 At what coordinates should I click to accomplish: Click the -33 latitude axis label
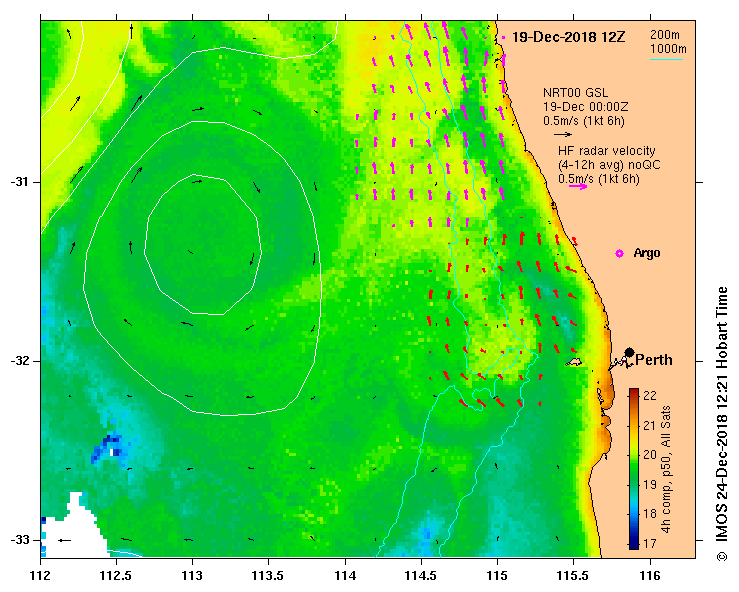(x=19, y=540)
